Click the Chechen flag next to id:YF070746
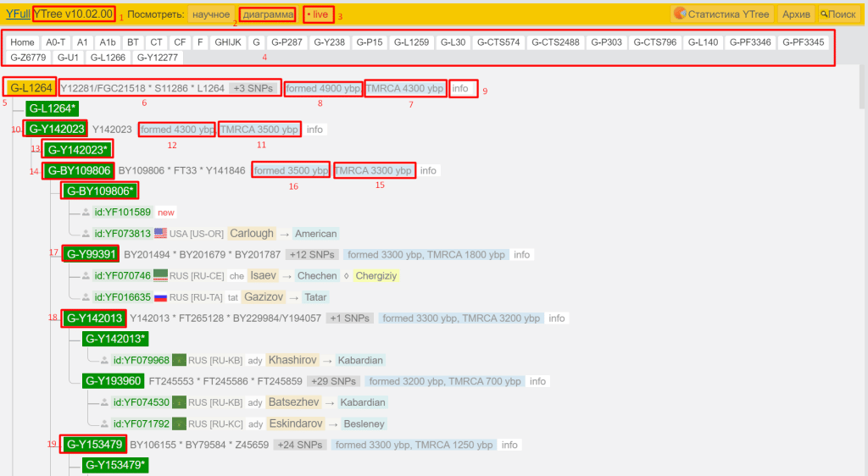Image resolution: width=868 pixels, height=476 pixels. 160,276
